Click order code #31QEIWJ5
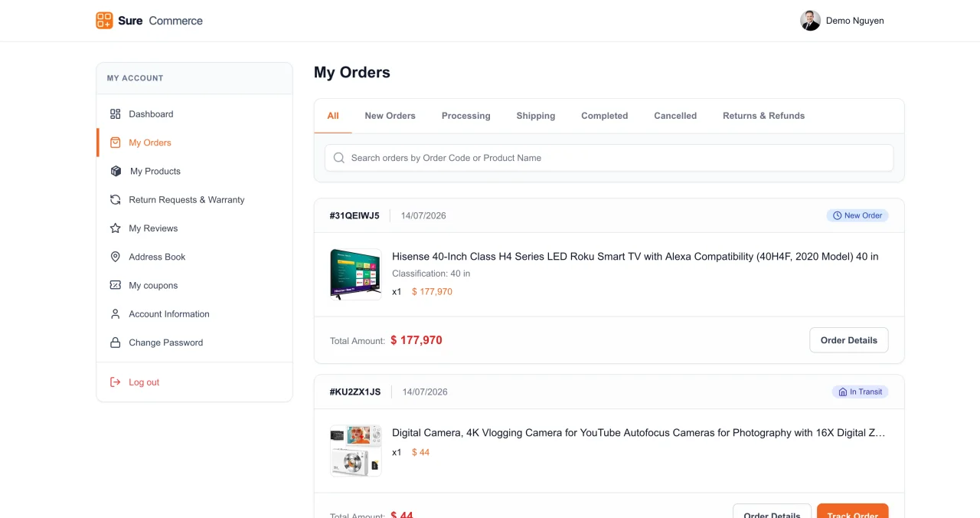 354,216
